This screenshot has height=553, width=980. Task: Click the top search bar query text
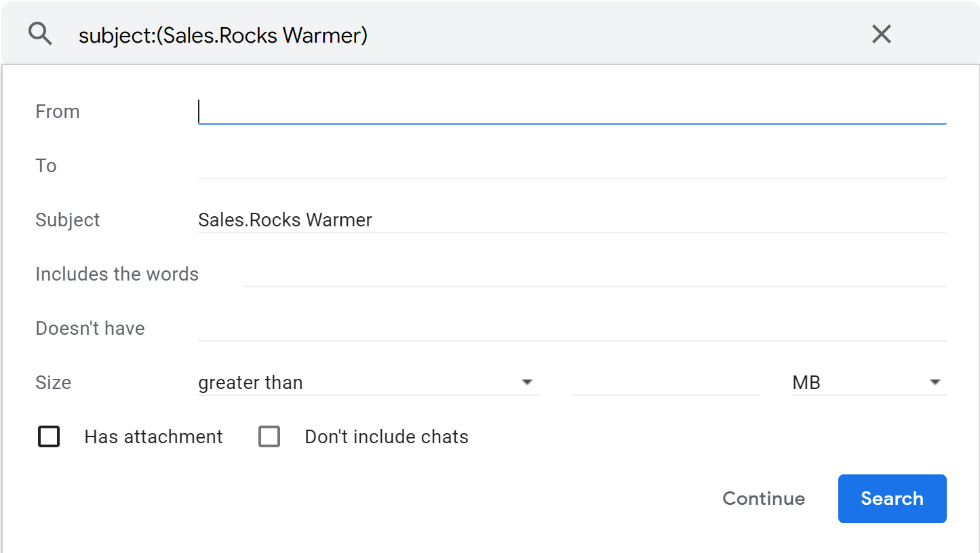(224, 35)
